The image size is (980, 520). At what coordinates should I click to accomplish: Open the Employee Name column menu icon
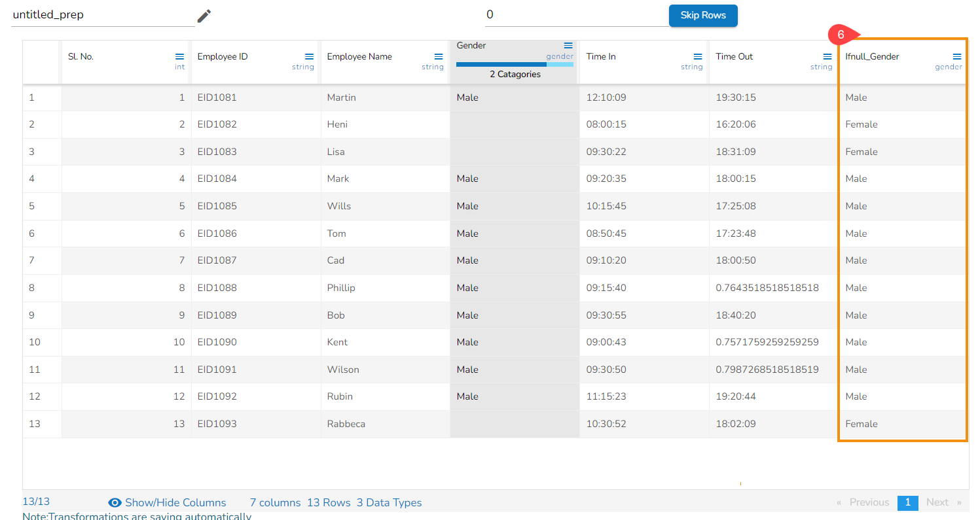(439, 57)
